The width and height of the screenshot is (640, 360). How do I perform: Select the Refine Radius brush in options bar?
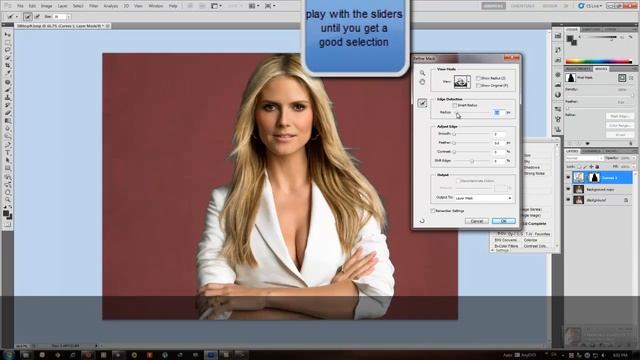point(28,17)
